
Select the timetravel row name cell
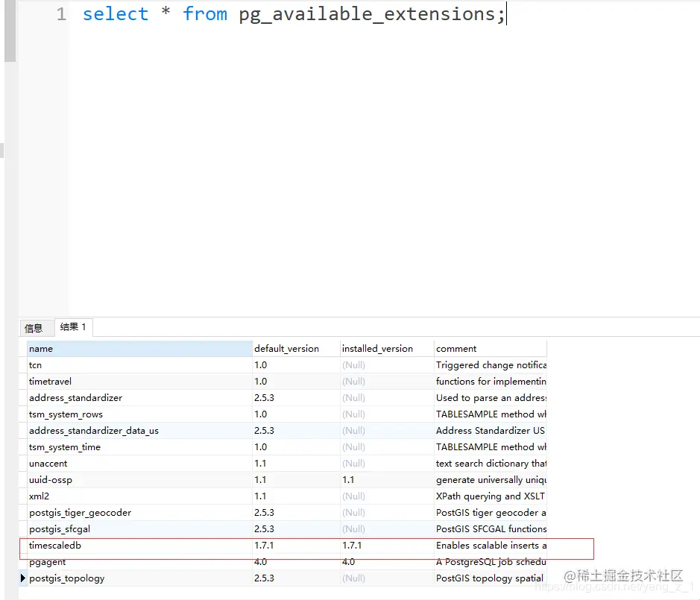(x=139, y=382)
